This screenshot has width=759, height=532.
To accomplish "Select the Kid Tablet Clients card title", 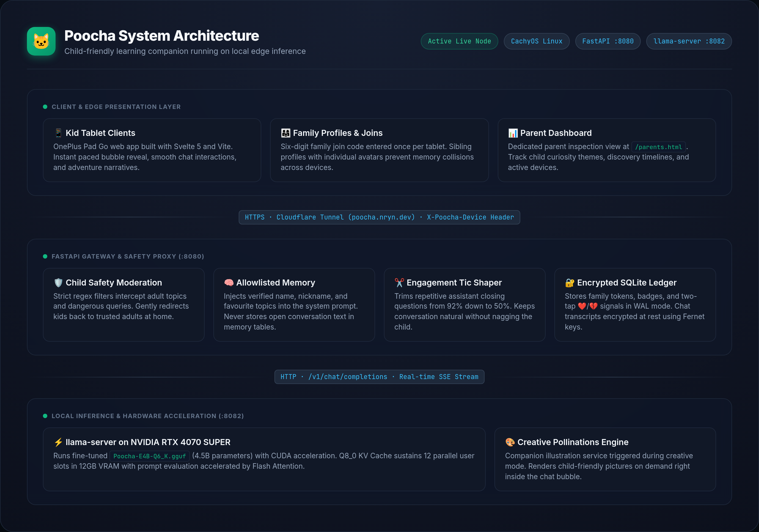I will point(100,133).
